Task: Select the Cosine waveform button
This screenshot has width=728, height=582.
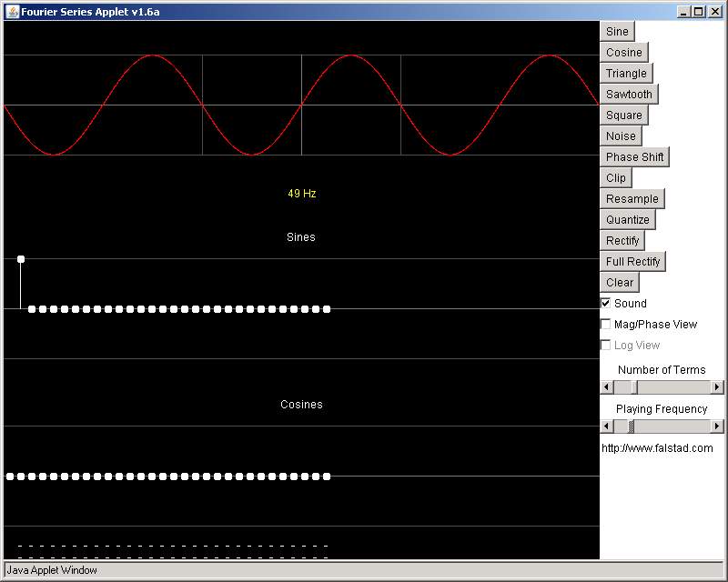Action: click(x=623, y=53)
